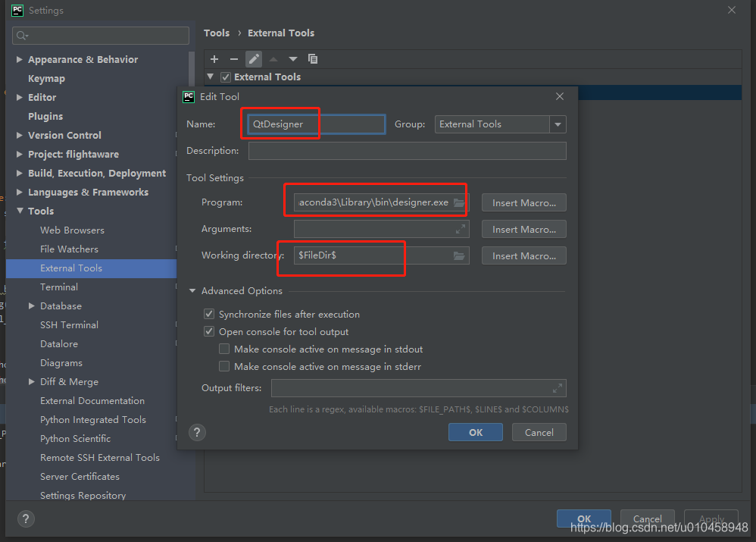This screenshot has width=756, height=542.
Task: Click the copy tool icon in the toolbar
Action: (x=313, y=58)
